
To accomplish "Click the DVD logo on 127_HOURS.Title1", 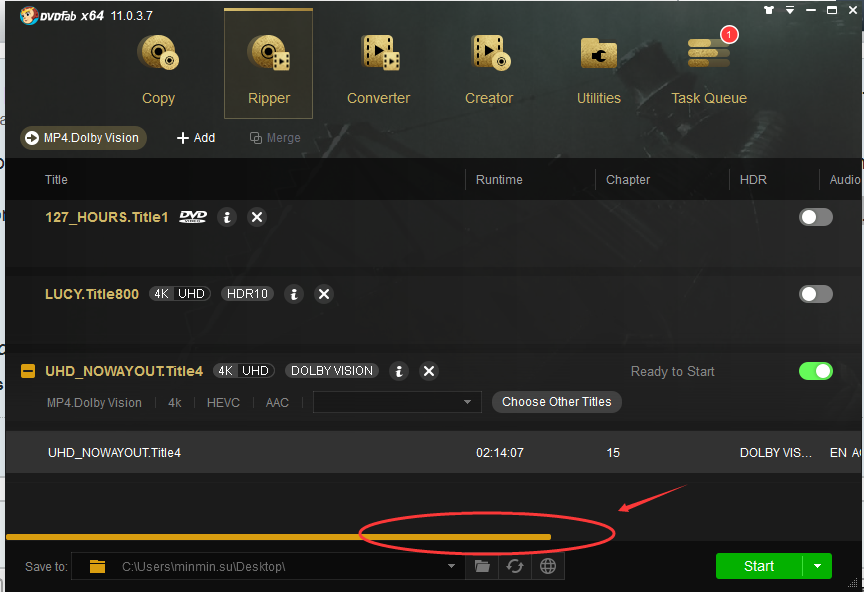I will point(193,217).
